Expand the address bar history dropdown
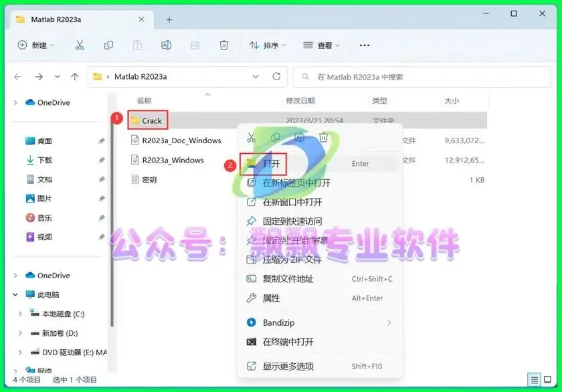This screenshot has width=562, height=392. 256,76
